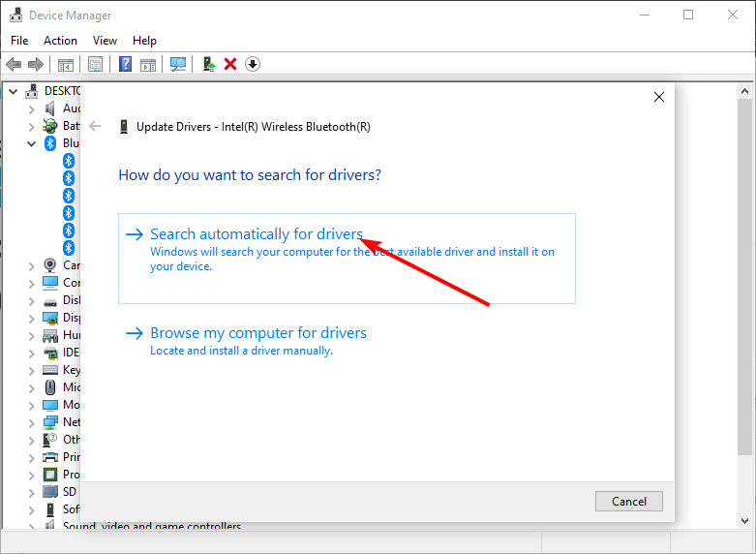The width and height of the screenshot is (756, 554).
Task: Choose Search automatically for drivers
Action: [347, 259]
